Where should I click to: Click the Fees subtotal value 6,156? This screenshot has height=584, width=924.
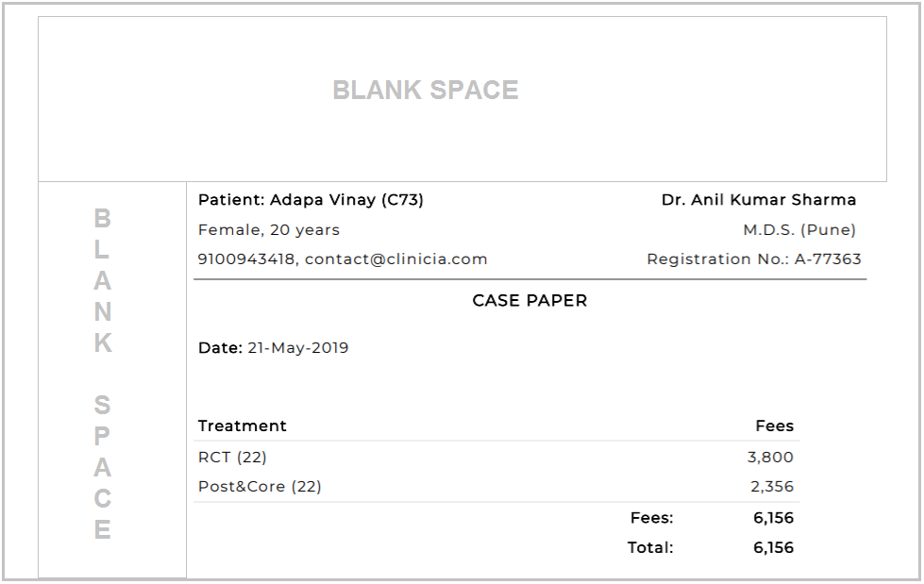(x=773, y=518)
